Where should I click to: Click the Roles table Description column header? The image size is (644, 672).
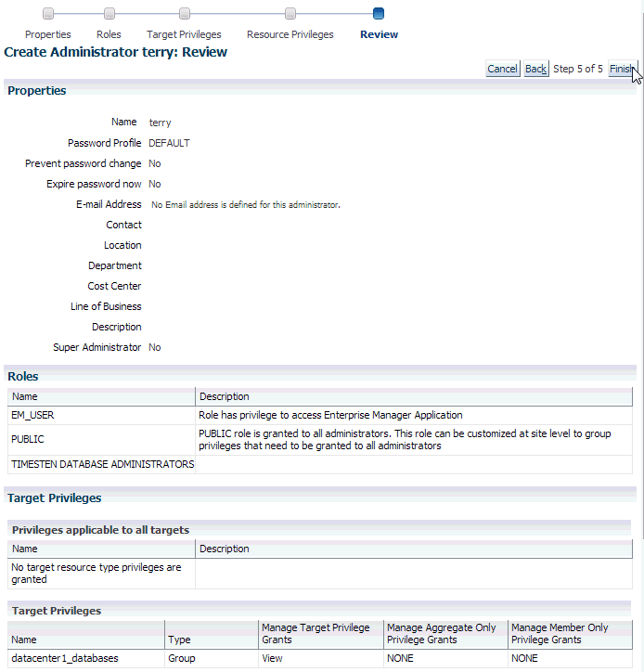pyautogui.click(x=414, y=396)
